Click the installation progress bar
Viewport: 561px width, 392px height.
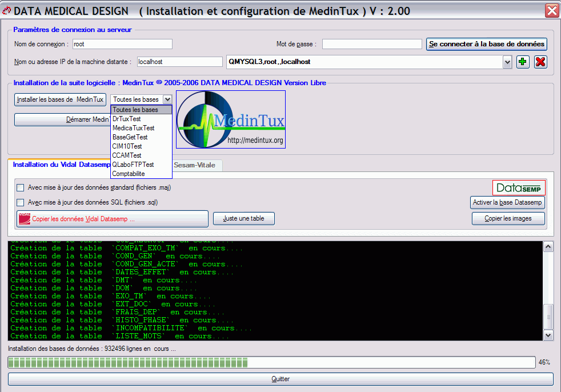pos(271,363)
